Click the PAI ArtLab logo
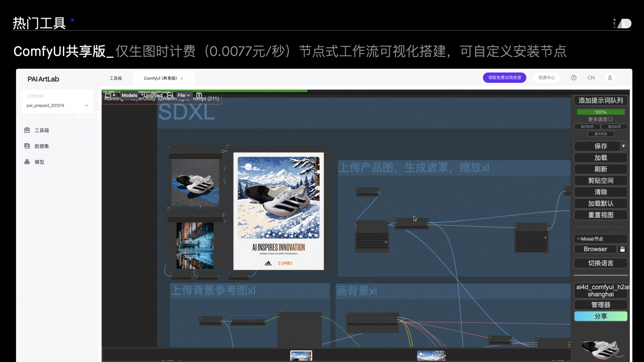Viewport: 644px width, 362px height. tap(43, 79)
